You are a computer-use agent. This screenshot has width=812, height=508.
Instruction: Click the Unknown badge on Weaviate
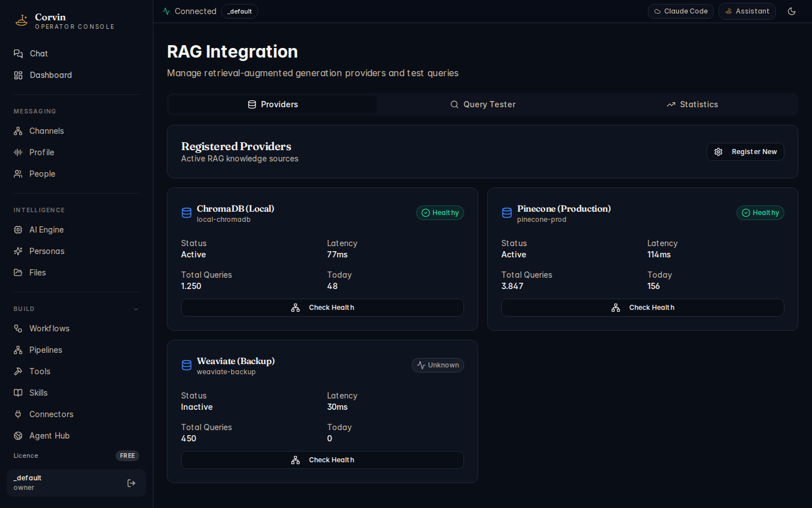point(438,365)
